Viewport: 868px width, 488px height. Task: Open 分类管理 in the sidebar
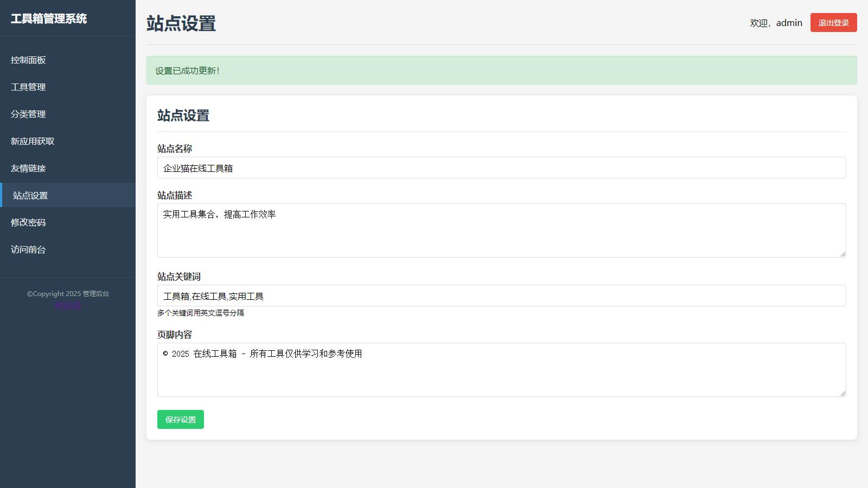(x=27, y=114)
